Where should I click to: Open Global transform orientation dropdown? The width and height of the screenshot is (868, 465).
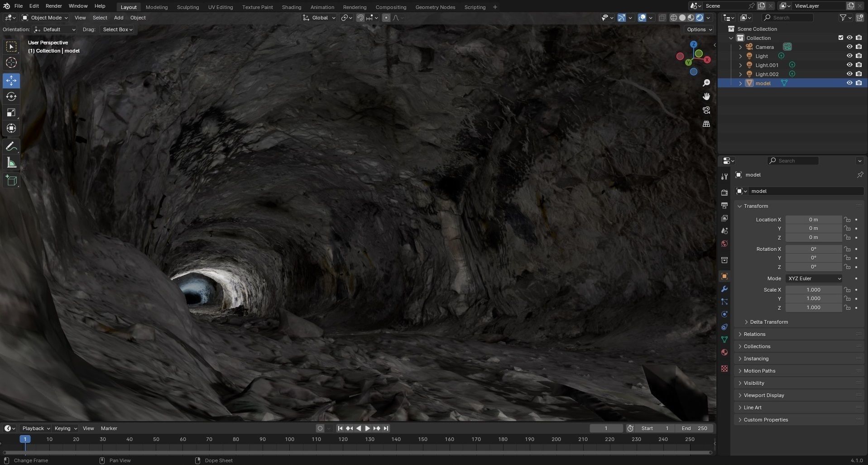click(319, 18)
